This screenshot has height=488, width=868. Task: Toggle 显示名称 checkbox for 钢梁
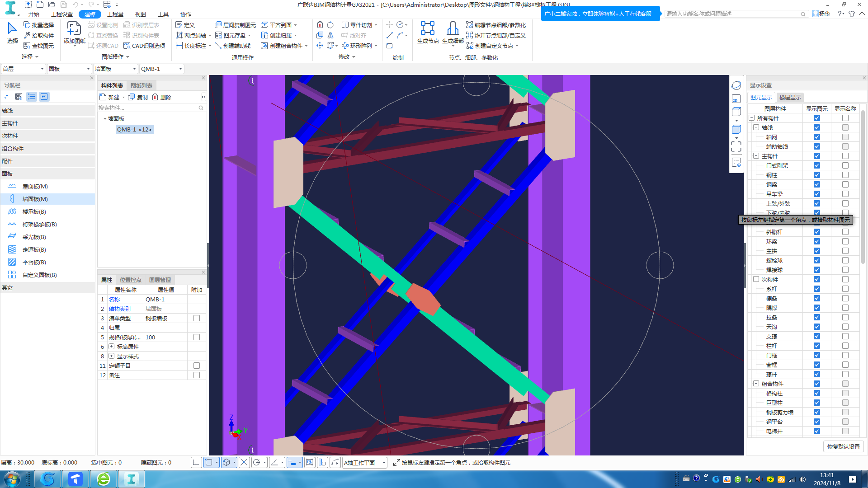tap(845, 184)
